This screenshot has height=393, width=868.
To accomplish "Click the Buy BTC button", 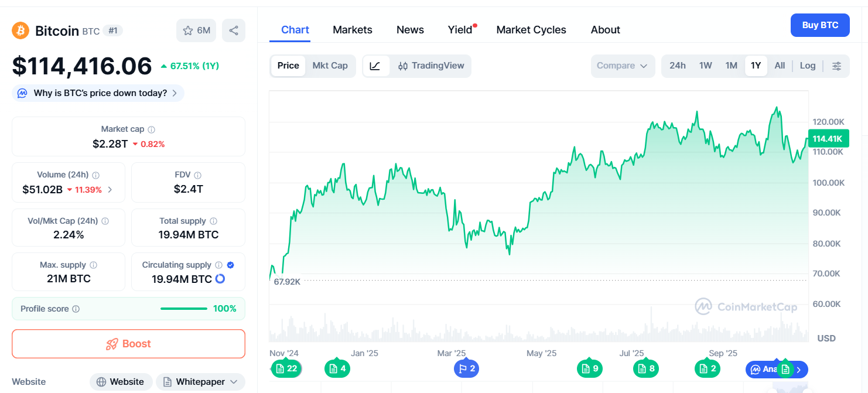I will [820, 25].
